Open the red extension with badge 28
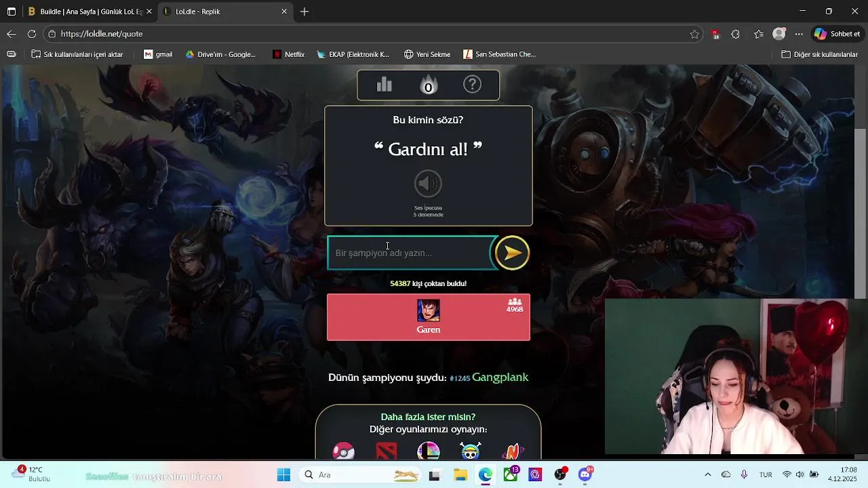Viewport: 868px width, 488px height. (715, 34)
